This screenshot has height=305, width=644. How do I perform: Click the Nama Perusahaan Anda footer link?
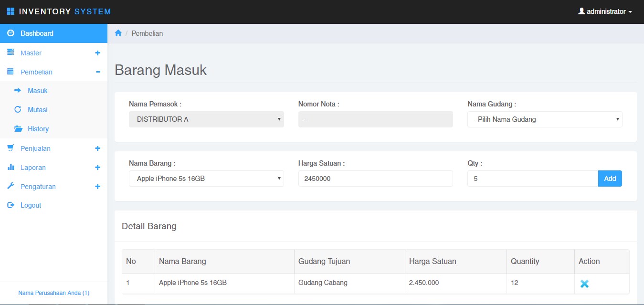coord(53,293)
